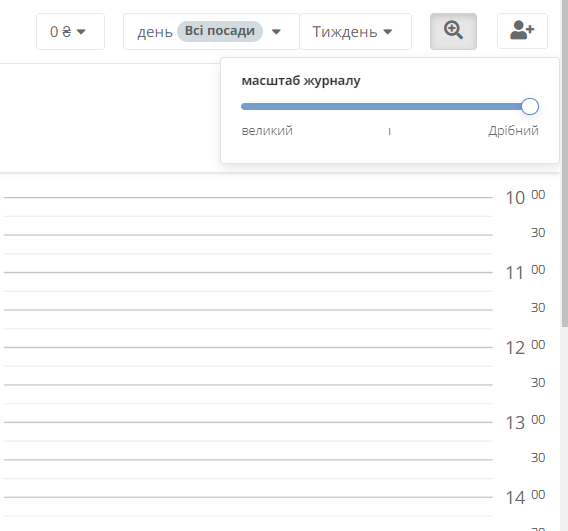Click the journal scale slider handle
Image resolution: width=568 pixels, height=531 pixels.
pyautogui.click(x=530, y=106)
